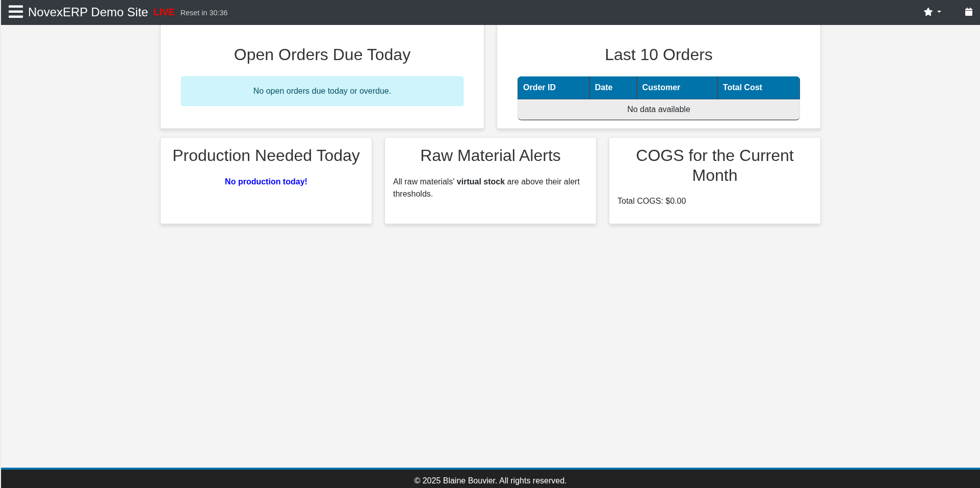The image size is (980, 488).
Task: Open the star favorites dropdown
Action: (x=932, y=12)
